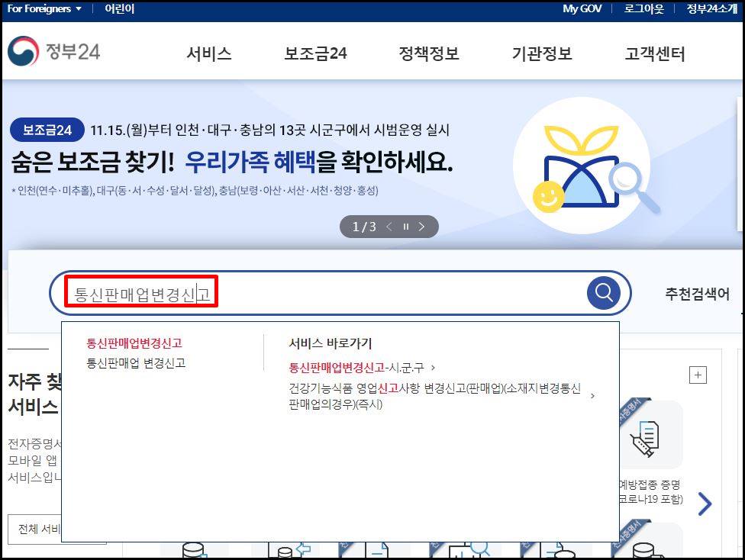This screenshot has width=745, height=560.
Task: Click the plus icon to see more services
Action: 698,375
